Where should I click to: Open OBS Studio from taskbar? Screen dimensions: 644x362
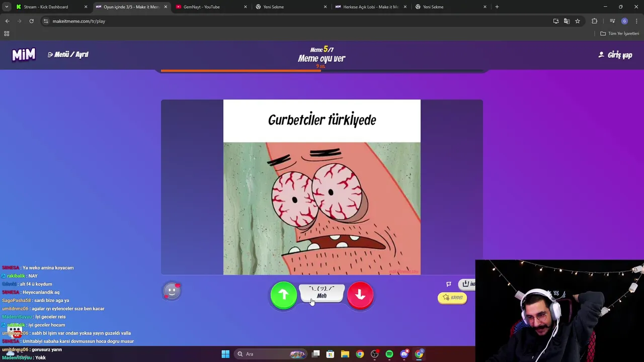374,354
